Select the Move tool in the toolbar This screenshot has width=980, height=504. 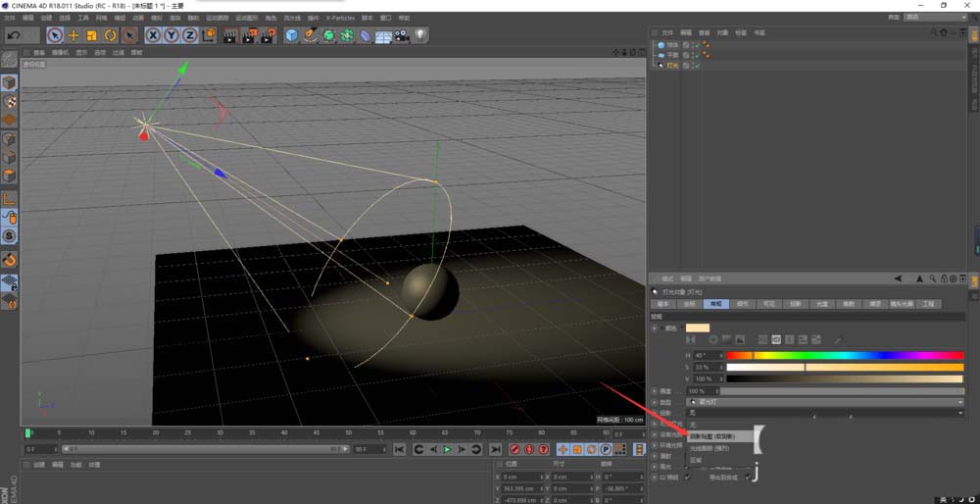tap(73, 35)
